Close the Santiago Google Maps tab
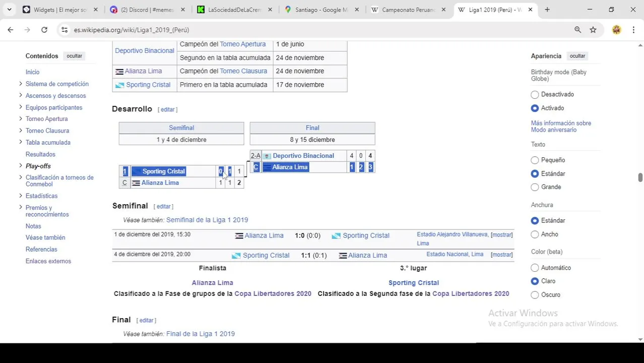This screenshot has height=363, width=644. 357,10
